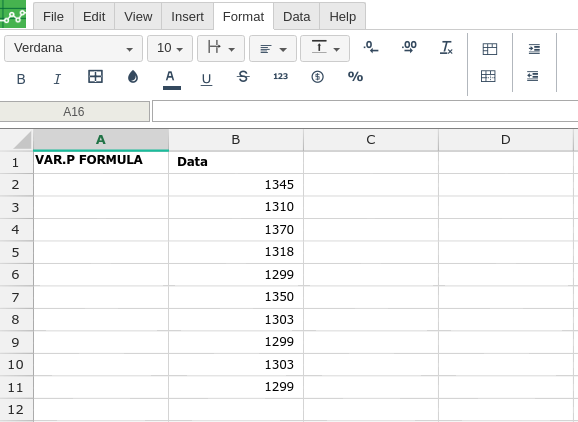
Task: Expand the Verdana font dropdown
Action: [x=73, y=48]
